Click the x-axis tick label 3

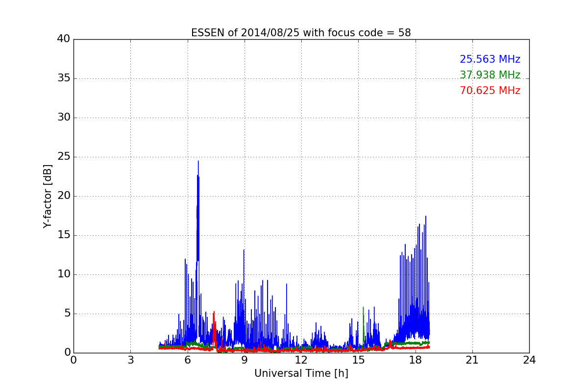[130, 360]
